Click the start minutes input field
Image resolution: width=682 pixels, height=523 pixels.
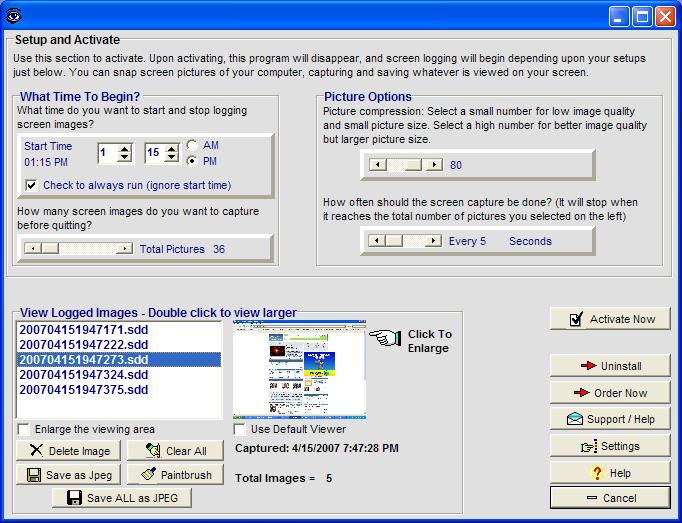156,153
